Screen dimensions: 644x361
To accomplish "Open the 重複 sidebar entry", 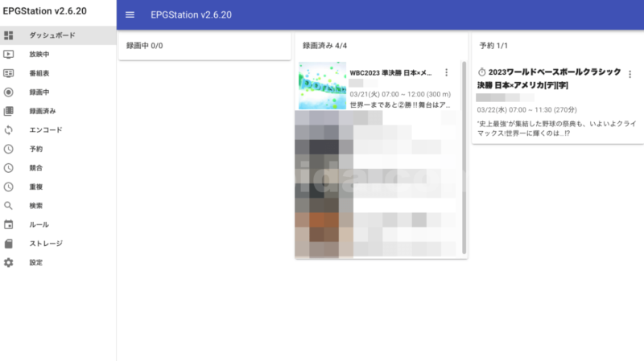I will tap(58, 187).
